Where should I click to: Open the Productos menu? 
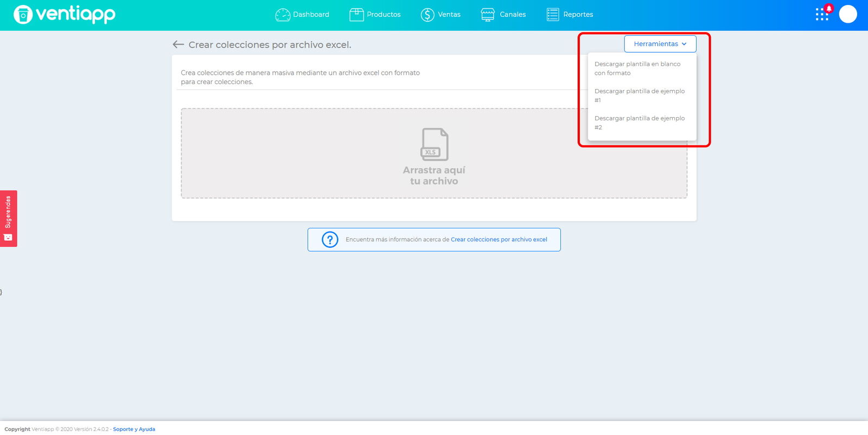pyautogui.click(x=375, y=15)
